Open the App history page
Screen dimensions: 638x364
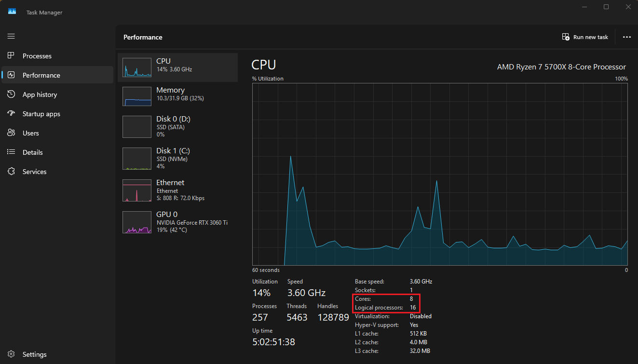tap(57, 94)
